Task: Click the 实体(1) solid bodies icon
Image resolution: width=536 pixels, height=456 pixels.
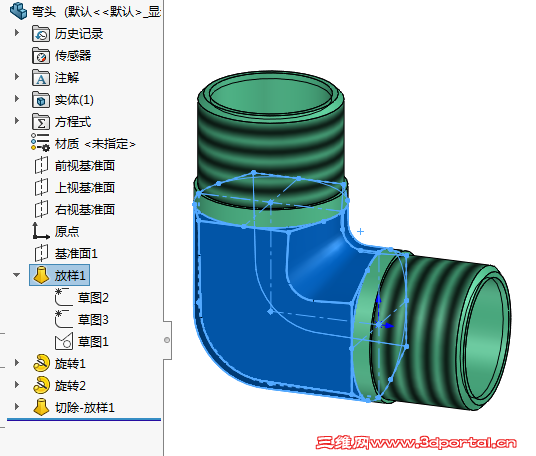Action: point(41,100)
